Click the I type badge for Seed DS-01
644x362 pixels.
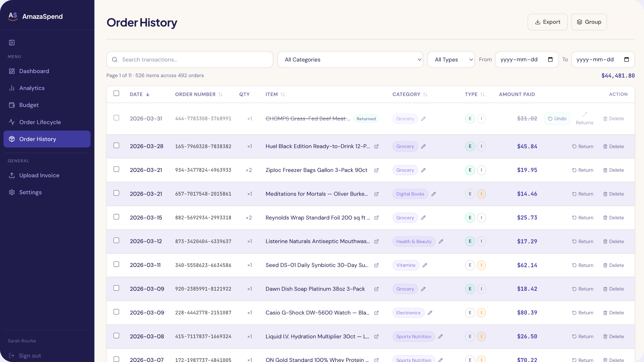[481, 265]
